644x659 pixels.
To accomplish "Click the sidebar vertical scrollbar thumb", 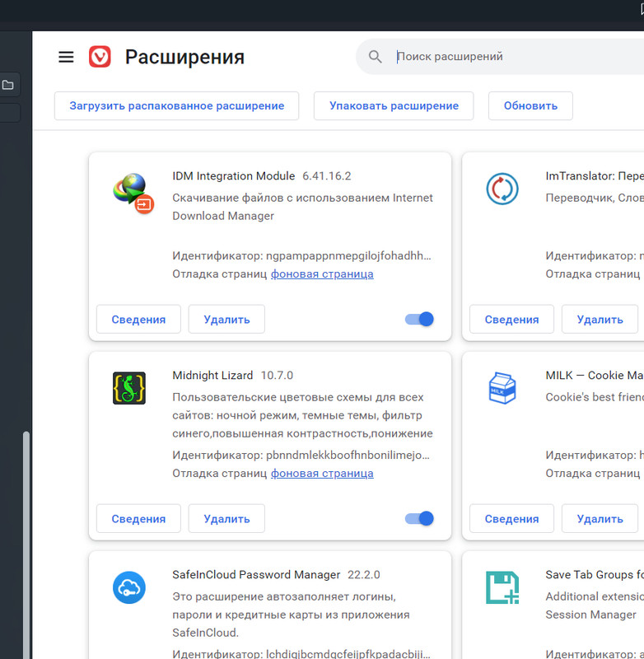I will (26, 544).
